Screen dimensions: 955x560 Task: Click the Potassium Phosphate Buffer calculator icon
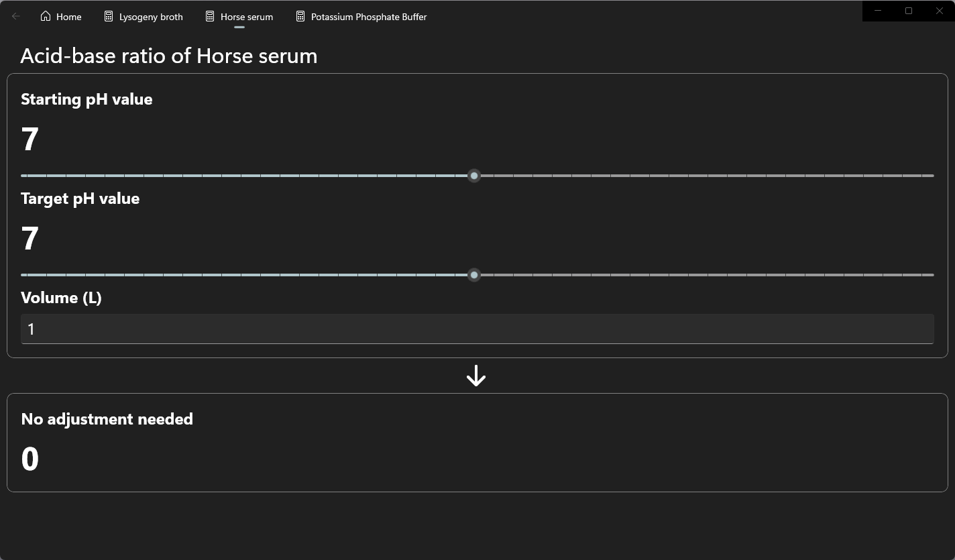coord(300,17)
